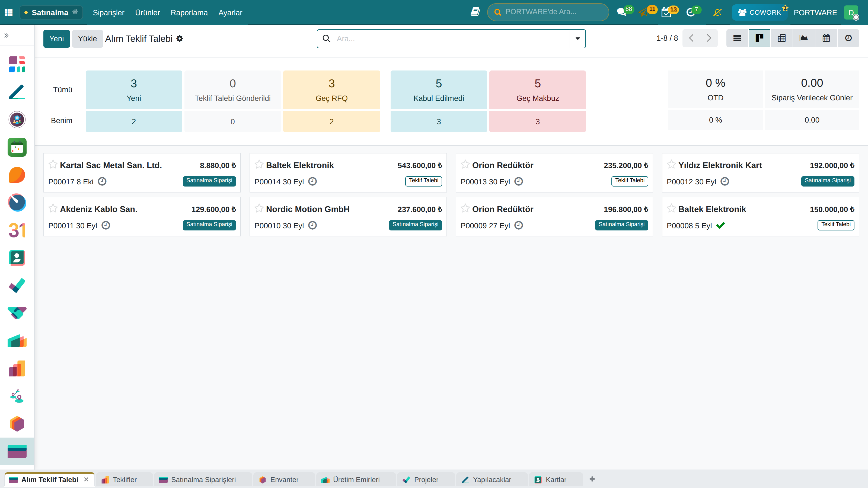The image size is (868, 488).
Task: Open the knowledge book icon in header
Action: point(475,12)
